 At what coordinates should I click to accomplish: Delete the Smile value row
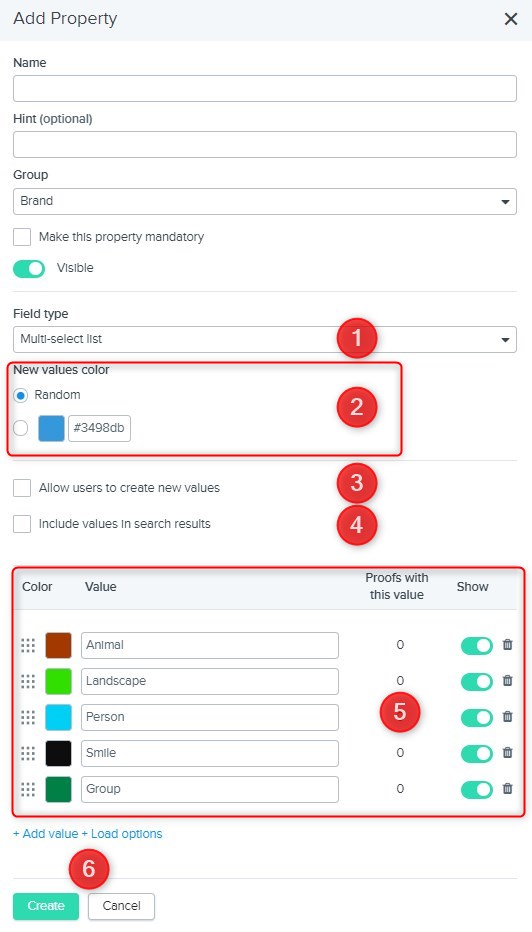507,752
